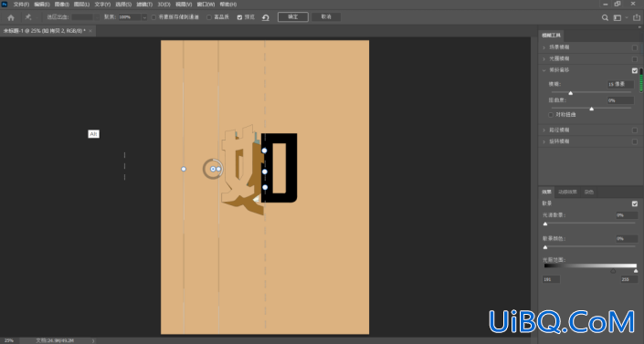Open the 3D(D) menu

pyautogui.click(x=164, y=4)
